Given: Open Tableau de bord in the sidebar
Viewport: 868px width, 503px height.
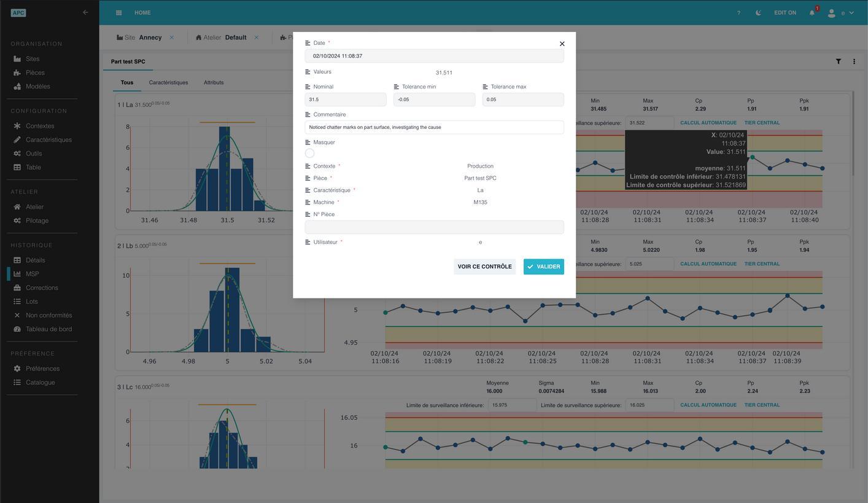Looking at the screenshot, I should pos(48,329).
